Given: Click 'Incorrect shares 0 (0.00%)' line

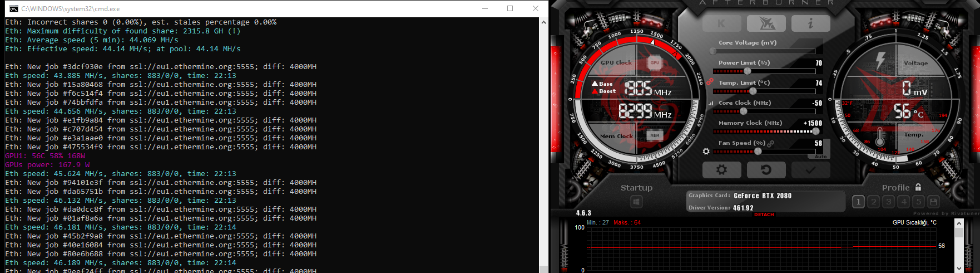Looking at the screenshot, I should click(141, 22).
